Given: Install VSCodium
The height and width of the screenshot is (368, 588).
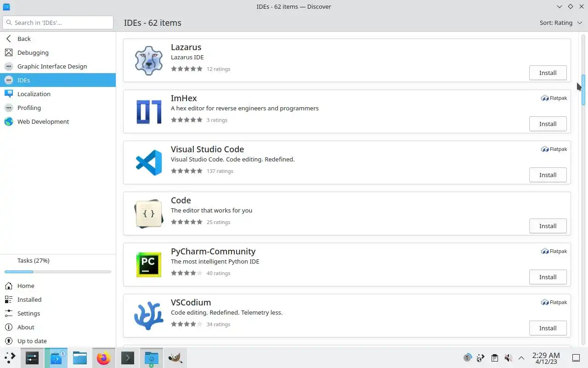Looking at the screenshot, I should (x=548, y=328).
